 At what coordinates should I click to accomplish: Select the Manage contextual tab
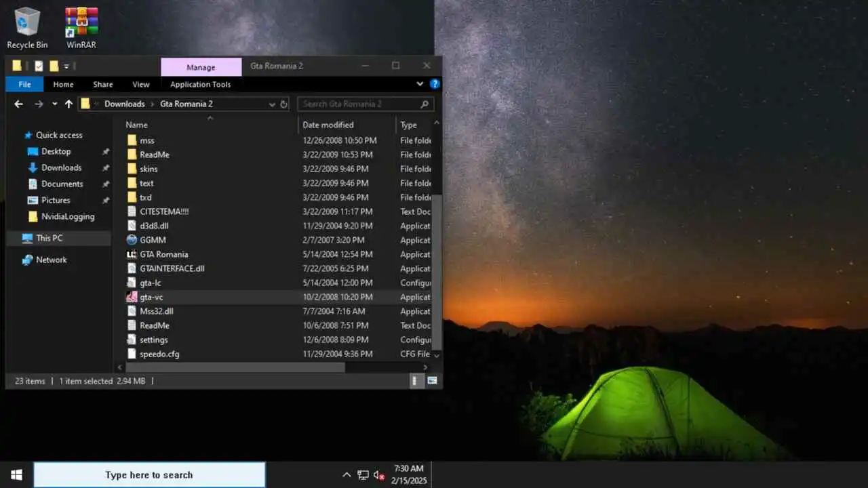pos(201,67)
